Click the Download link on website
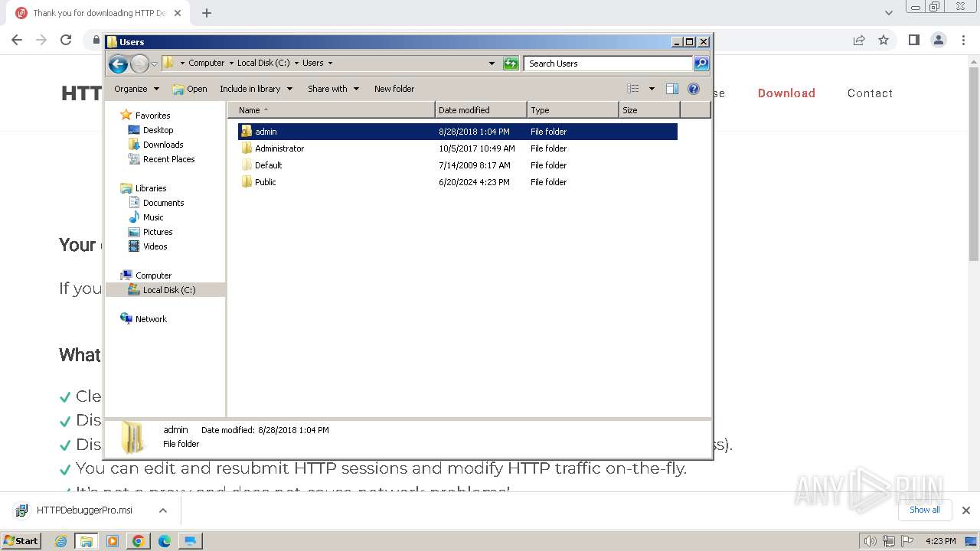This screenshot has width=980, height=551. coord(786,93)
